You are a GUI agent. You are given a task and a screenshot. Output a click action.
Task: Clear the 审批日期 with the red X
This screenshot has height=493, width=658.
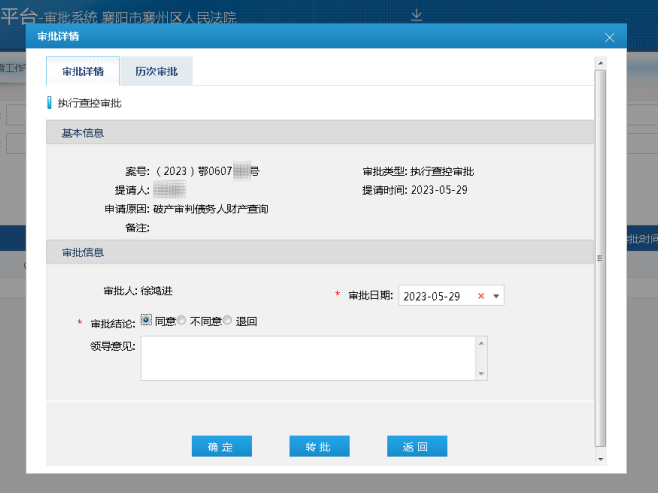(481, 296)
